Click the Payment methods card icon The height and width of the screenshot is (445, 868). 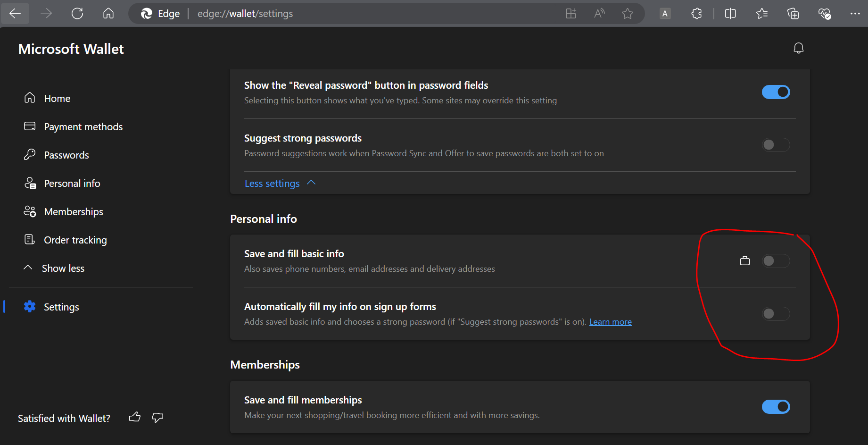tap(30, 126)
